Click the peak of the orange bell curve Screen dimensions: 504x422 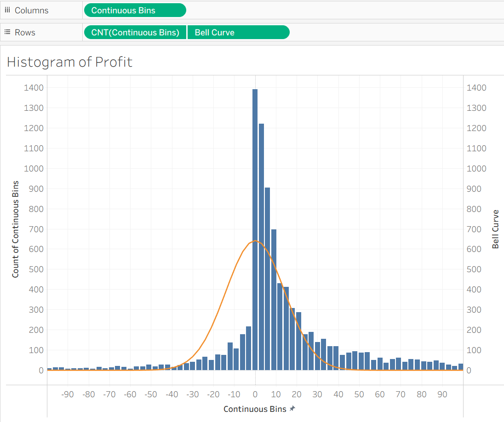[x=255, y=241]
